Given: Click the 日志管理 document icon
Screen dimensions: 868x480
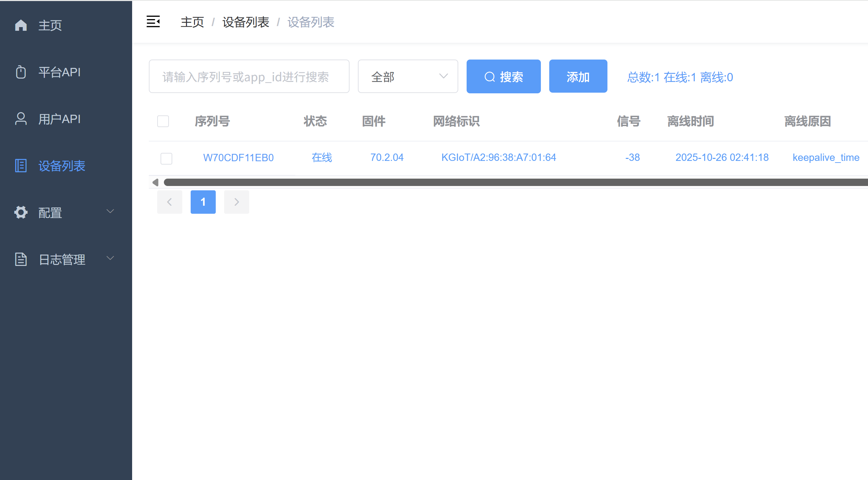Looking at the screenshot, I should (21, 259).
